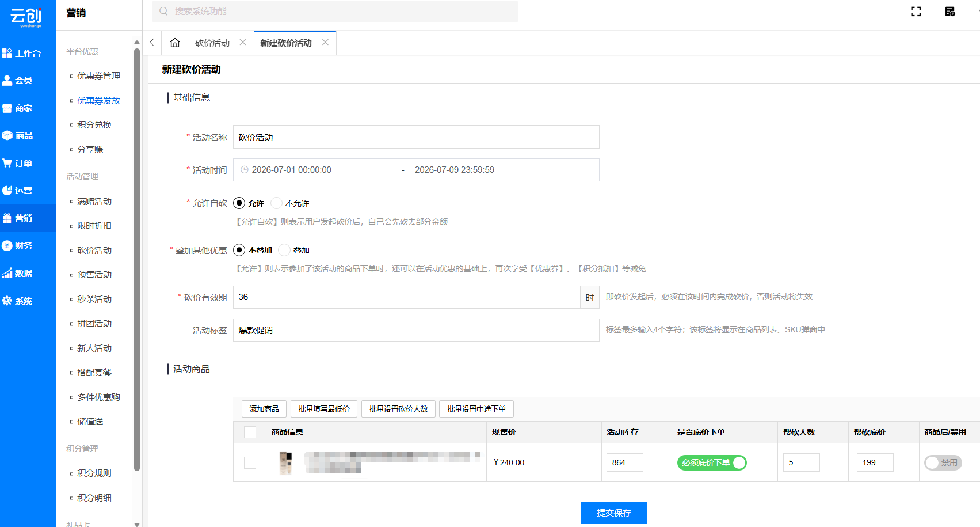980x527 pixels.
Task: Open 预售活动 menu item
Action: 94,275
